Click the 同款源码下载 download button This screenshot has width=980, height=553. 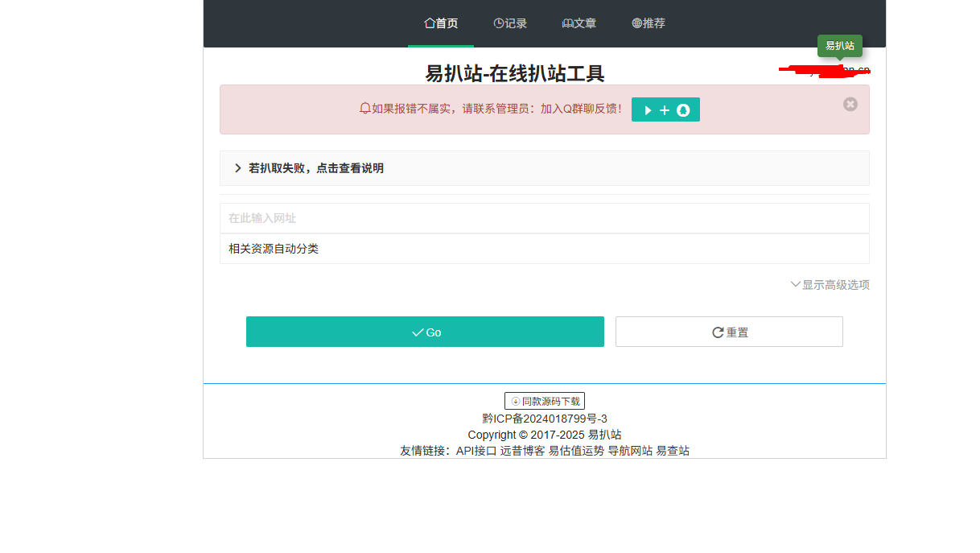[545, 401]
